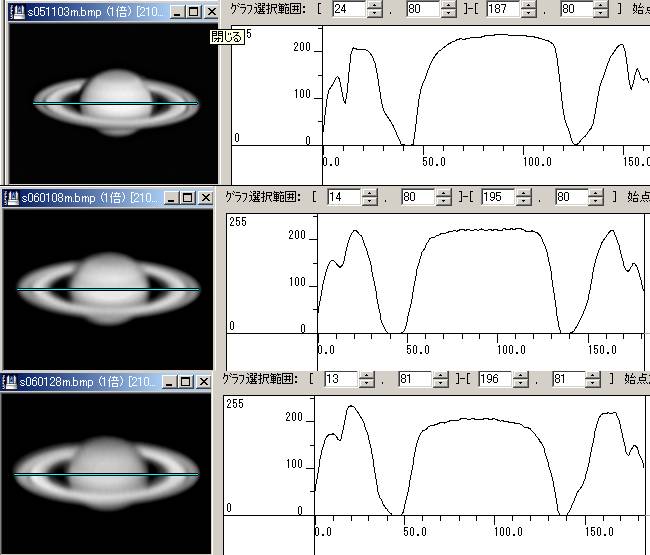Click the s060108m.bmp title bar text
Viewport: 650px width, 555px height.
click(x=89, y=197)
